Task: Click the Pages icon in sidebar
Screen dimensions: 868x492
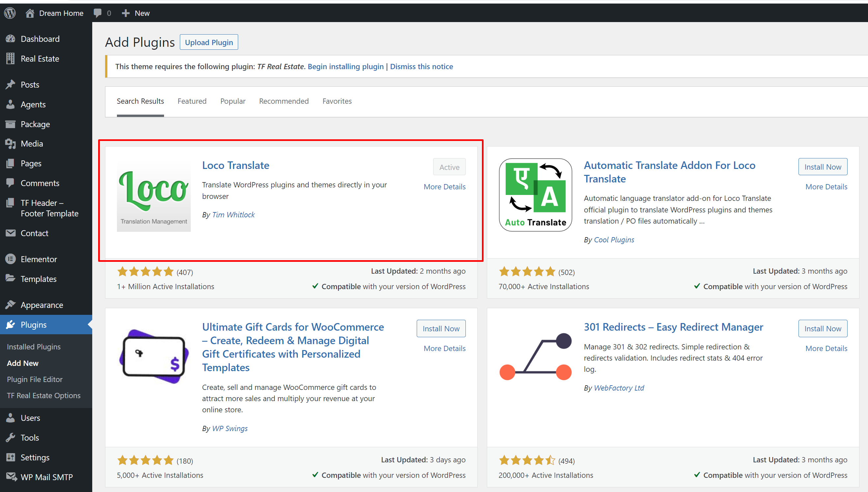Action: [11, 164]
